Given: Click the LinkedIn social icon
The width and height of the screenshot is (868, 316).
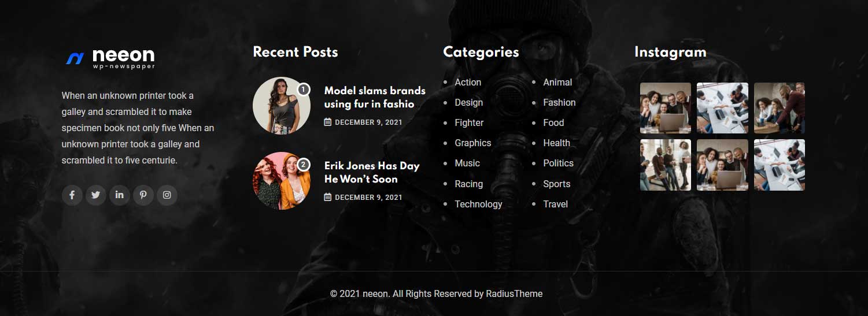Looking at the screenshot, I should coord(119,195).
